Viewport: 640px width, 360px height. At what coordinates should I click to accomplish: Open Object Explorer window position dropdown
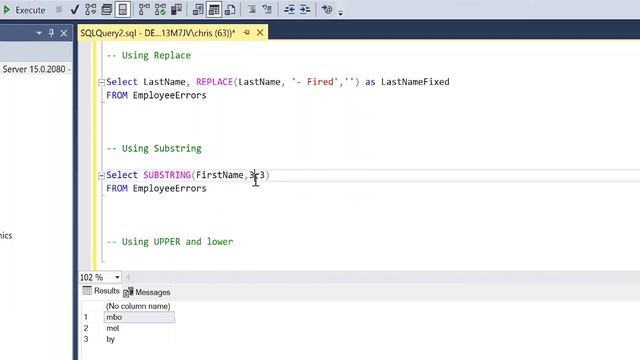tap(39, 33)
